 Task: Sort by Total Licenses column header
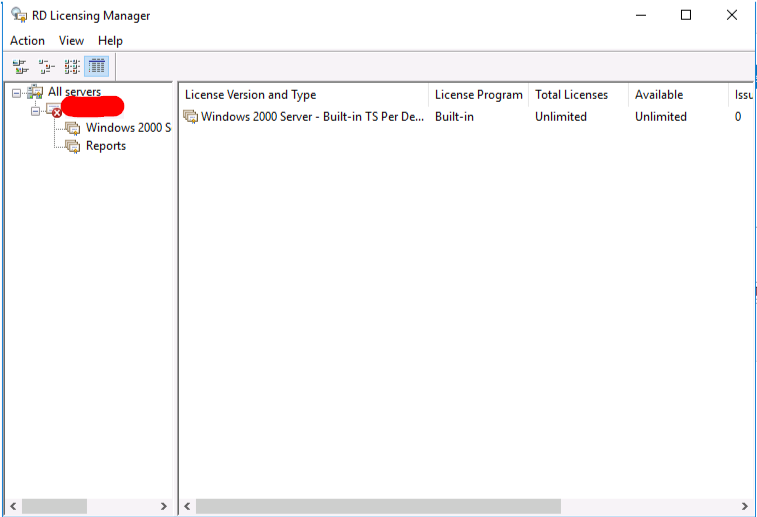coord(578,95)
